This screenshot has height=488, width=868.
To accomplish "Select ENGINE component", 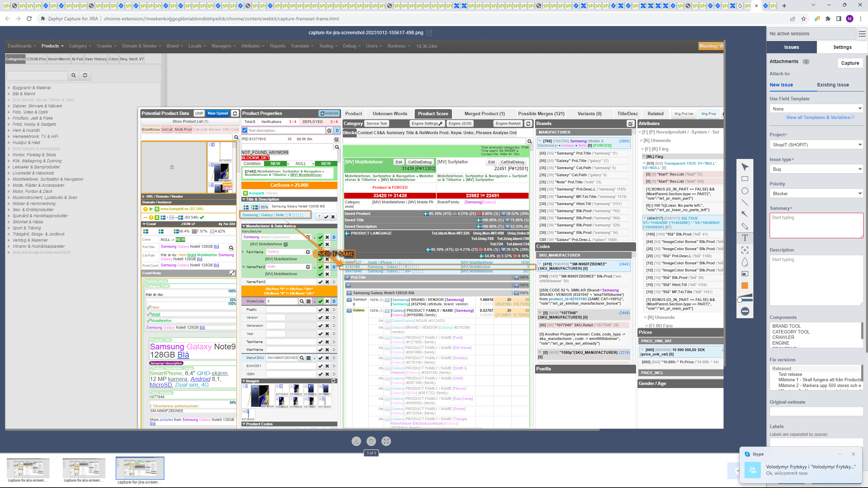I will click(781, 343).
